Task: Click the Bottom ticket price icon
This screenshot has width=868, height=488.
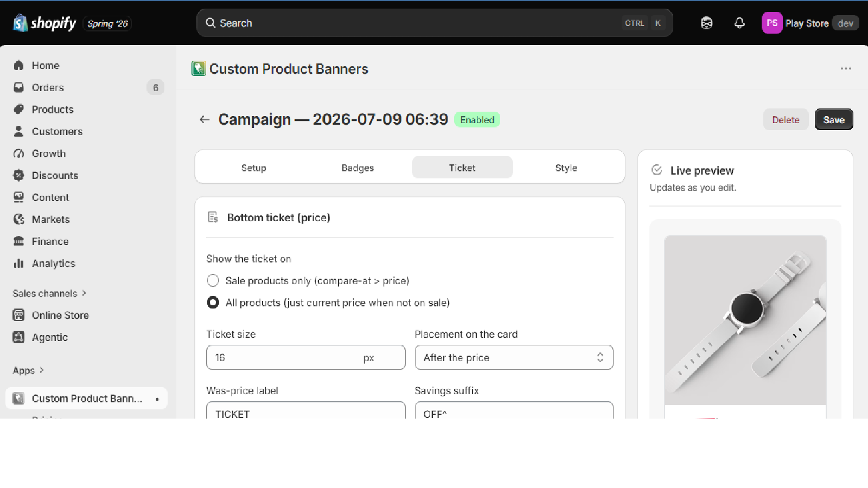Action: [x=213, y=217]
